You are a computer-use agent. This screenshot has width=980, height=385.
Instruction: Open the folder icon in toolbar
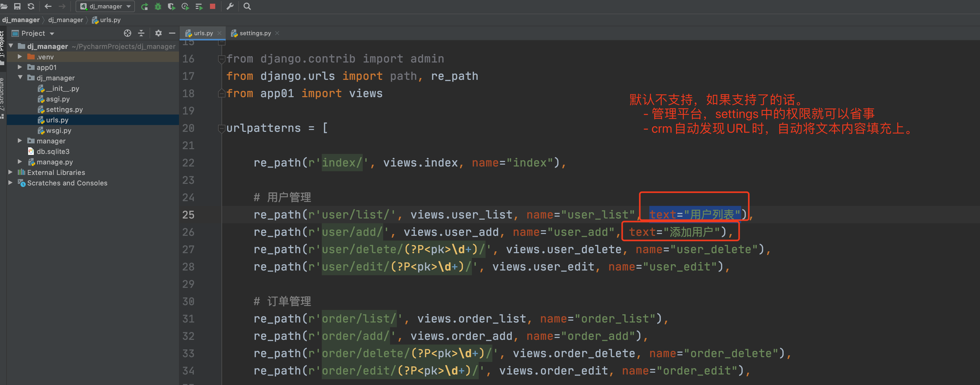point(4,6)
